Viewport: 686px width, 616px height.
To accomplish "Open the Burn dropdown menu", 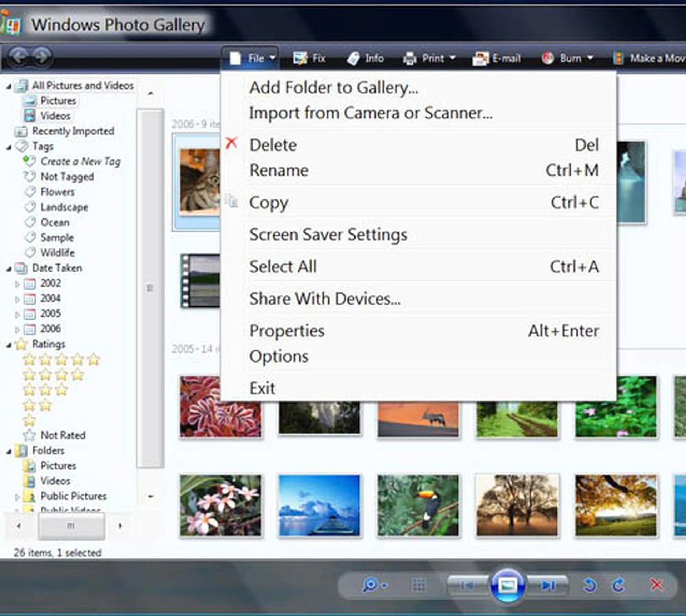I will [x=590, y=58].
